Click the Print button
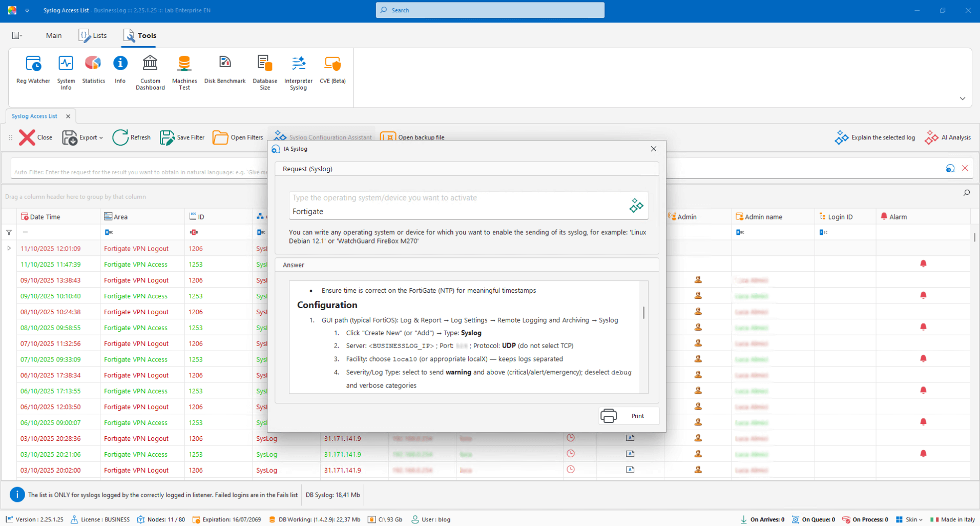The height and width of the screenshot is (526, 980). pos(629,416)
